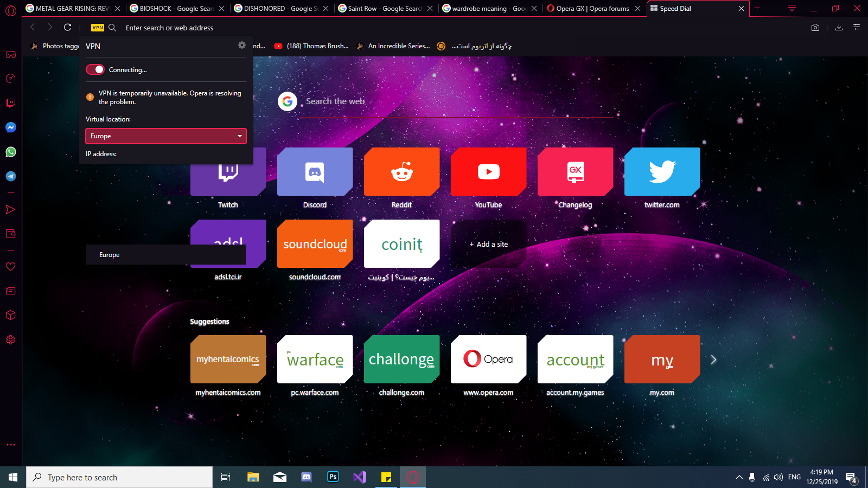Open Twitch panel in sidebar
This screenshot has width=868, height=488.
coord(11,103)
